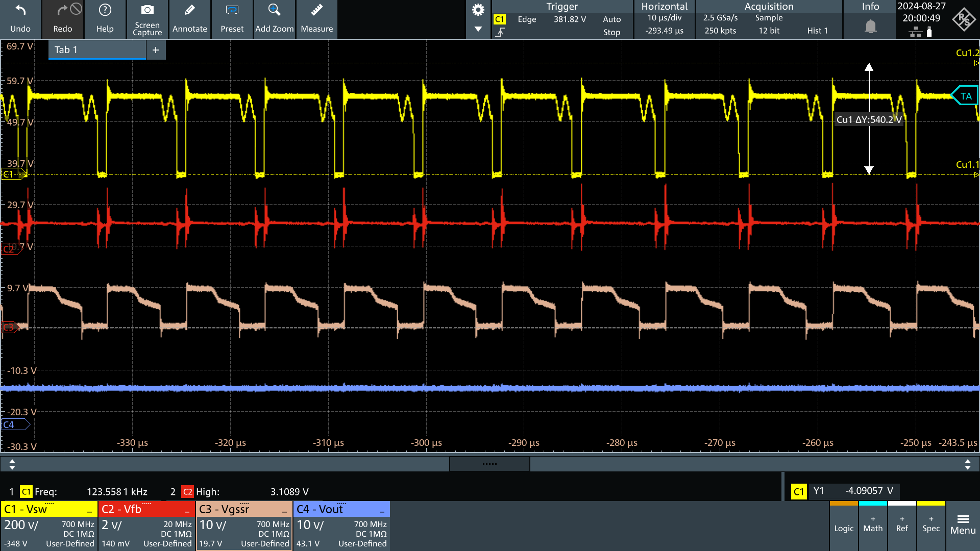980x551 pixels.
Task: Open the trigger settings gear icon
Action: point(479,10)
